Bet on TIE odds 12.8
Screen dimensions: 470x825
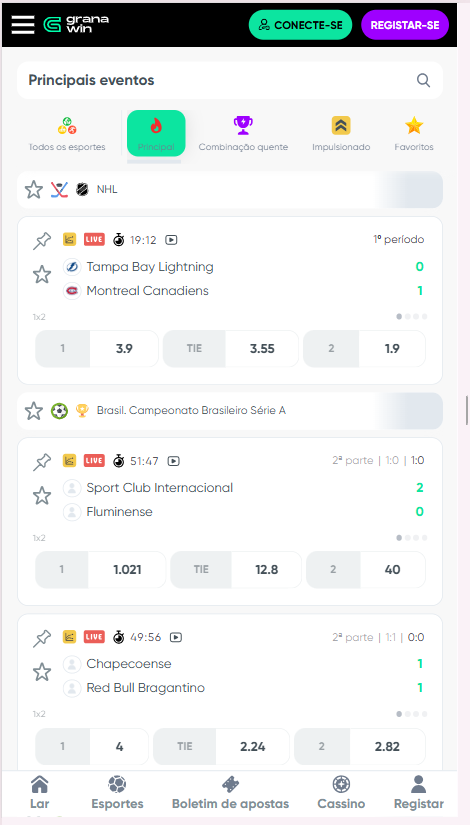pos(236,569)
